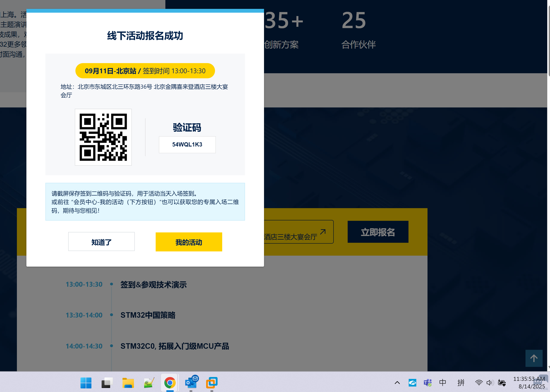550x392 pixels.
Task: Launch File Explorer from the taskbar
Action: 128,383
